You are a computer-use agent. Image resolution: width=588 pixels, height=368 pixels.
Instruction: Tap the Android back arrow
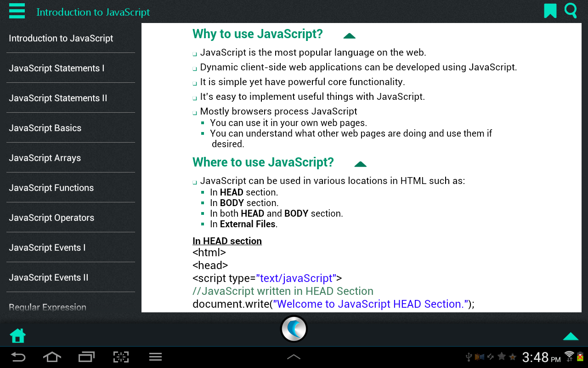(18, 357)
